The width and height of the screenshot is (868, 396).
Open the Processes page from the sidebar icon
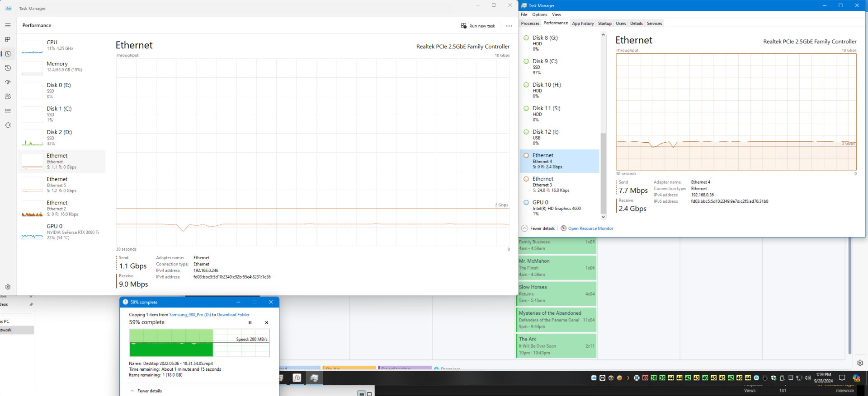tap(8, 40)
